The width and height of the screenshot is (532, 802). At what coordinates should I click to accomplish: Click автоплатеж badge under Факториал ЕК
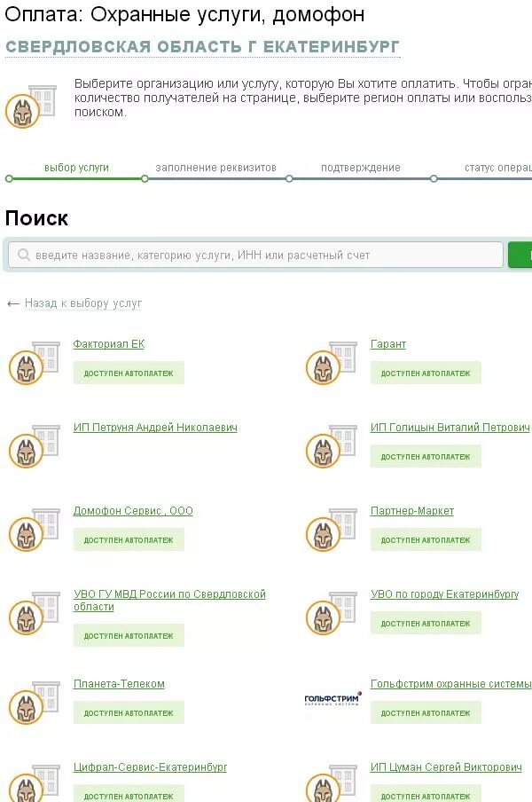(129, 373)
